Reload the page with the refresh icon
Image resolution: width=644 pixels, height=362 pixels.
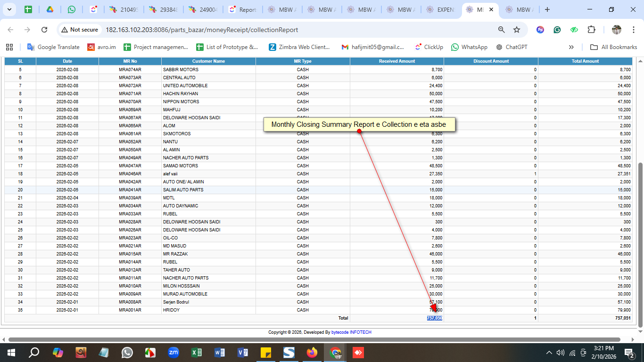click(x=44, y=30)
